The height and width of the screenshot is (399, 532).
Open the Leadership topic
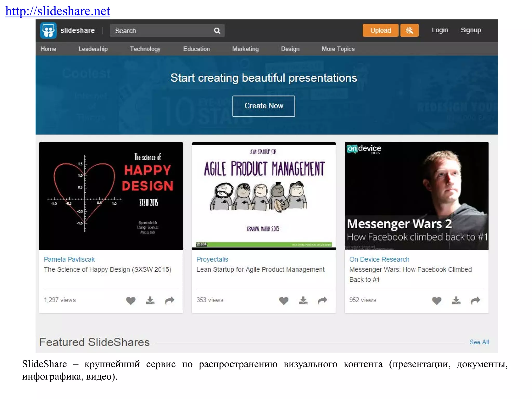[93, 49]
